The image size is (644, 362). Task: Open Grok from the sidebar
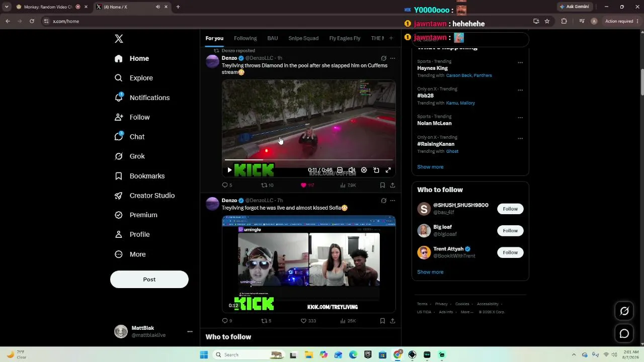[x=130, y=156]
